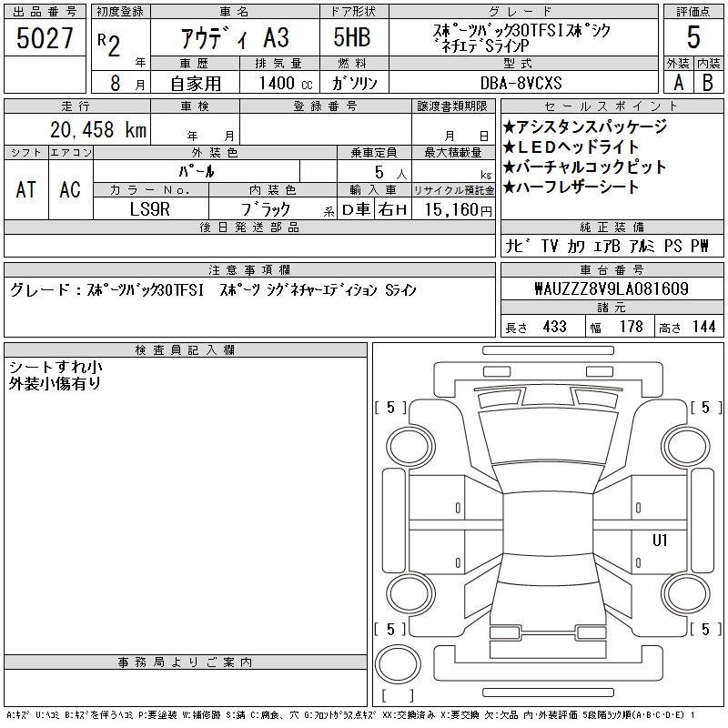Click the AT shift value
The height and width of the screenshot is (728, 728).
click(x=26, y=189)
